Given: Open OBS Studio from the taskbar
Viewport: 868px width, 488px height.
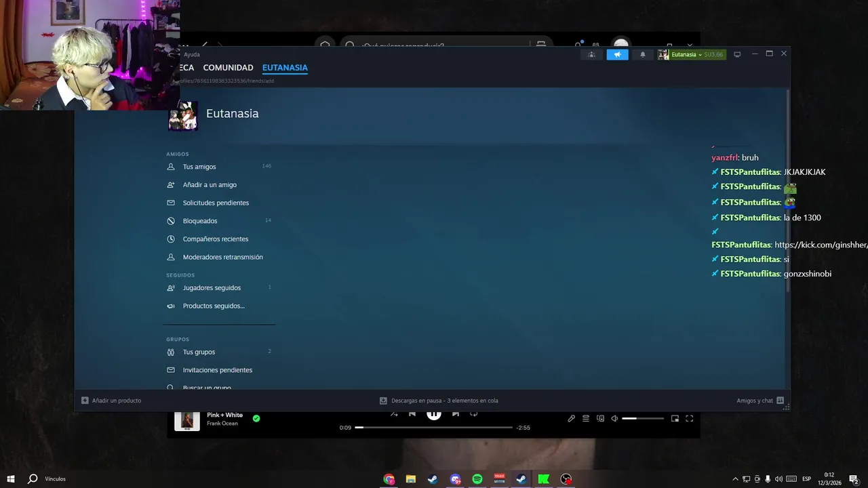Looking at the screenshot, I should pos(566,479).
